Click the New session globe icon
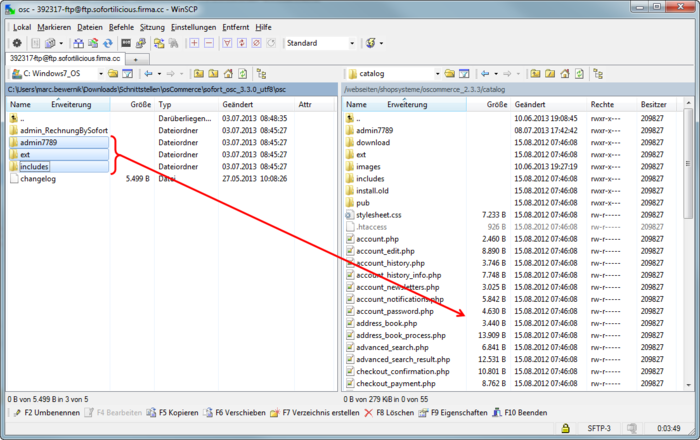 (x=371, y=43)
